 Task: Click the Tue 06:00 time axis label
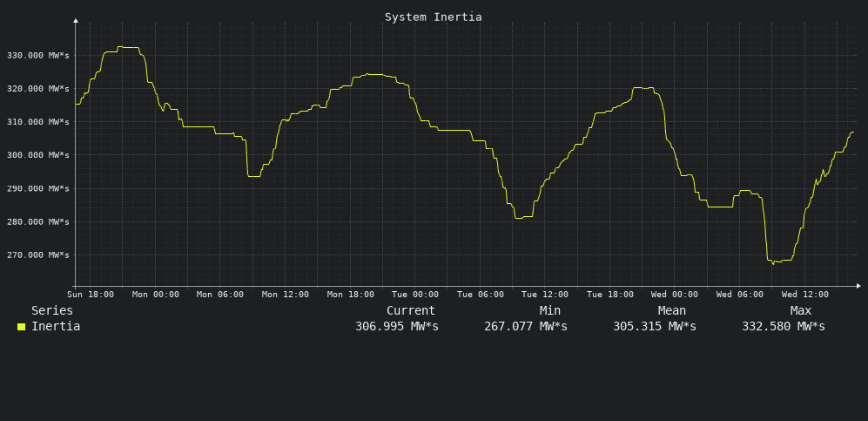point(481,294)
